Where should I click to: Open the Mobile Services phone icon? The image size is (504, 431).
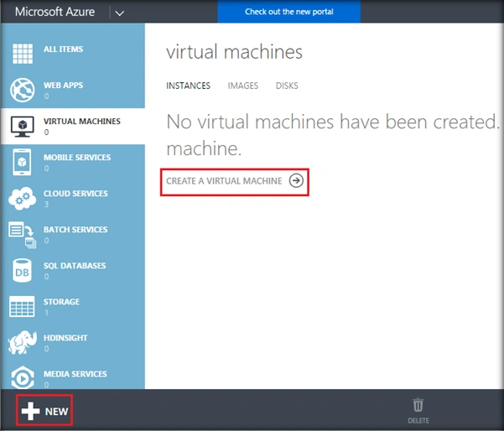22,162
